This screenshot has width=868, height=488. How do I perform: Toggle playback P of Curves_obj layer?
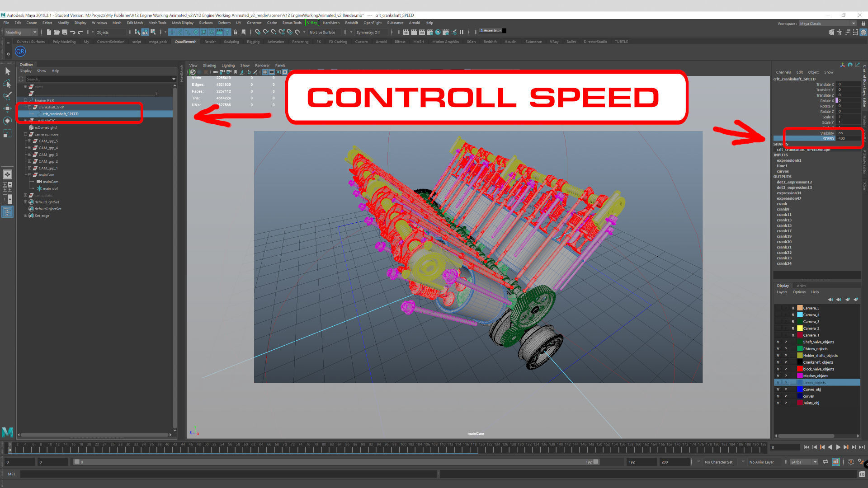click(x=785, y=389)
